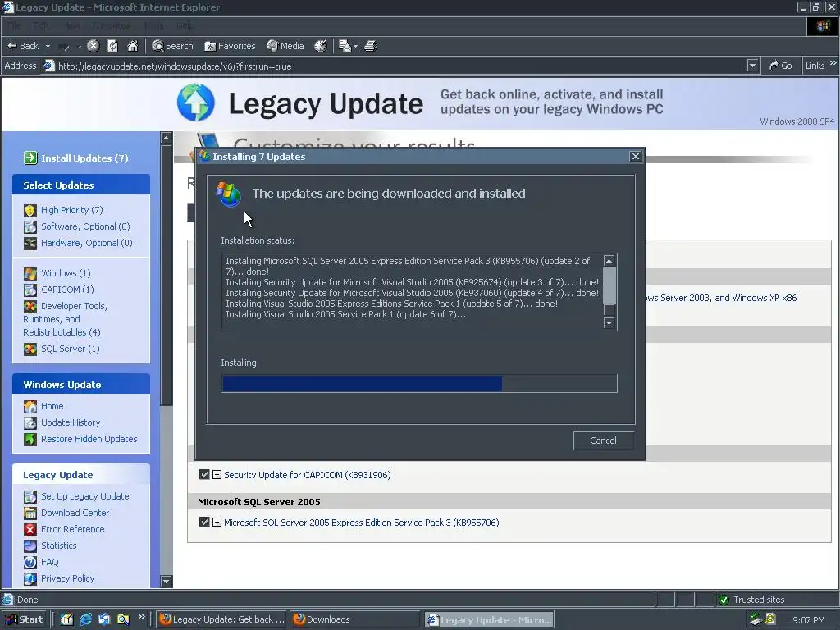
Task: Expand details for CAPICOM security update
Action: [x=217, y=475]
